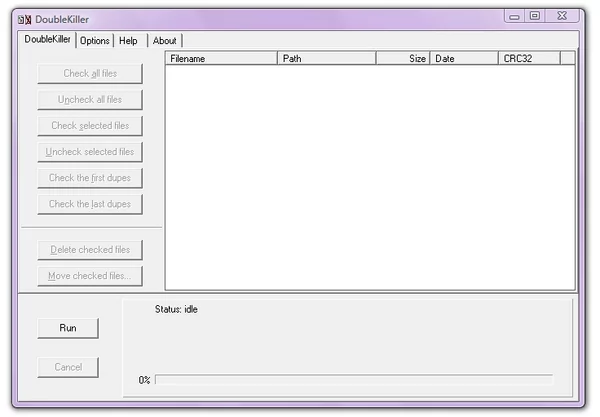
Task: Sort by the Filename column header
Action: pyautogui.click(x=221, y=59)
